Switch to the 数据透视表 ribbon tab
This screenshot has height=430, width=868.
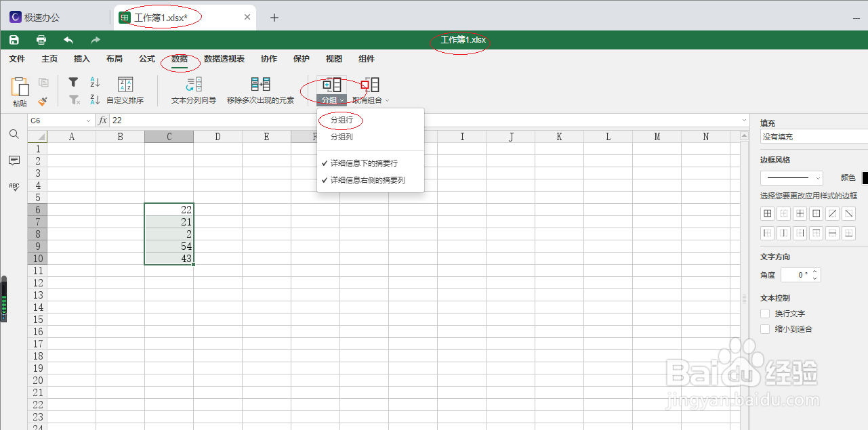[x=224, y=59]
